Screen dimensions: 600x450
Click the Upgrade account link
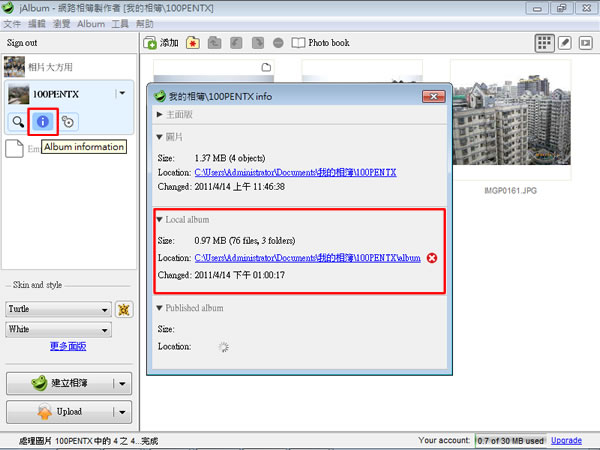(566, 440)
